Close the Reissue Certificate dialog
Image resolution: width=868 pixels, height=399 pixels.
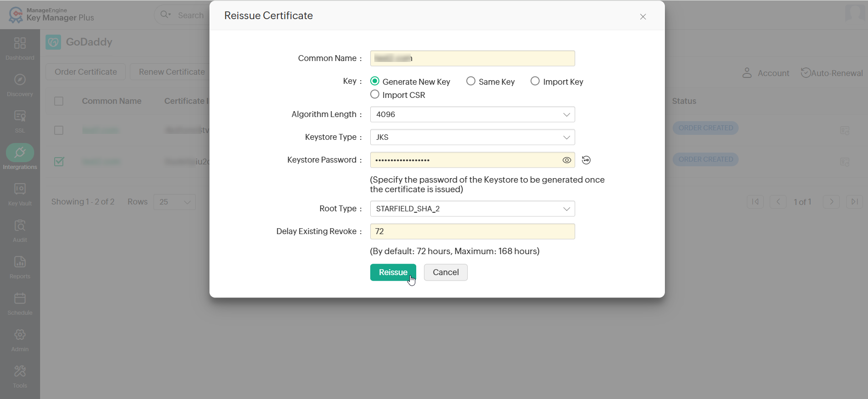(643, 17)
